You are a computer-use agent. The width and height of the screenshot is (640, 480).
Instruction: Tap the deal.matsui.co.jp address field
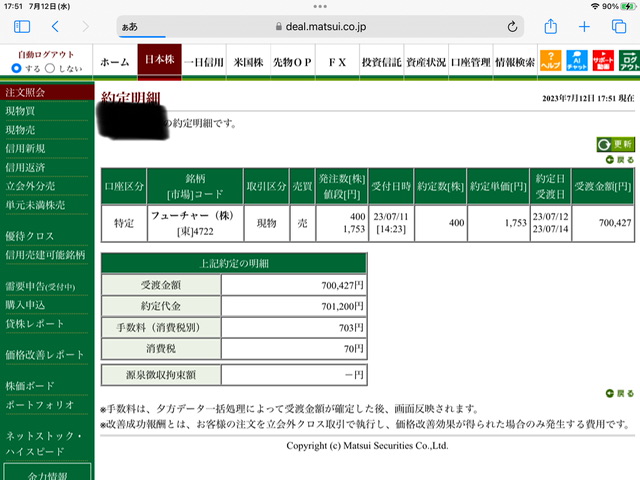pyautogui.click(x=320, y=27)
